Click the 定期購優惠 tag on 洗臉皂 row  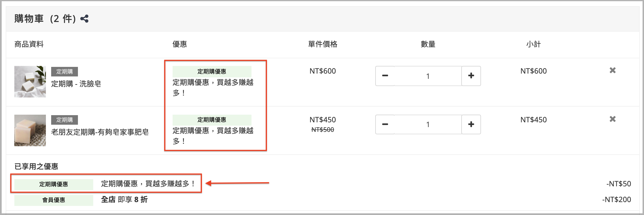pos(212,72)
